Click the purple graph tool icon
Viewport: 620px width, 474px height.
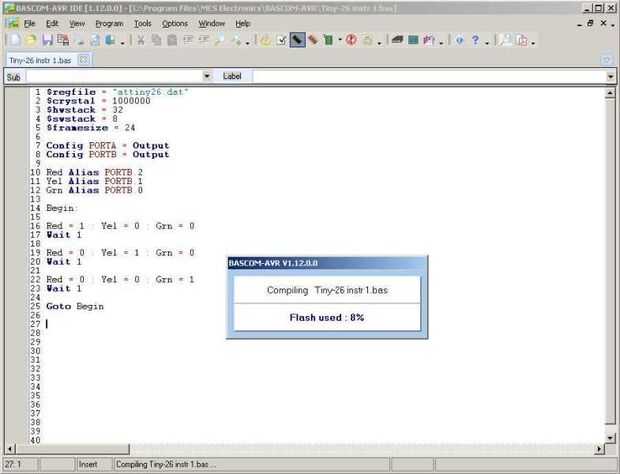429,40
